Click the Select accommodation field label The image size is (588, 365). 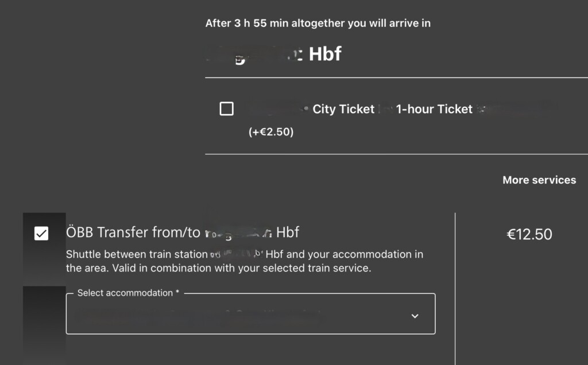pyautogui.click(x=127, y=293)
